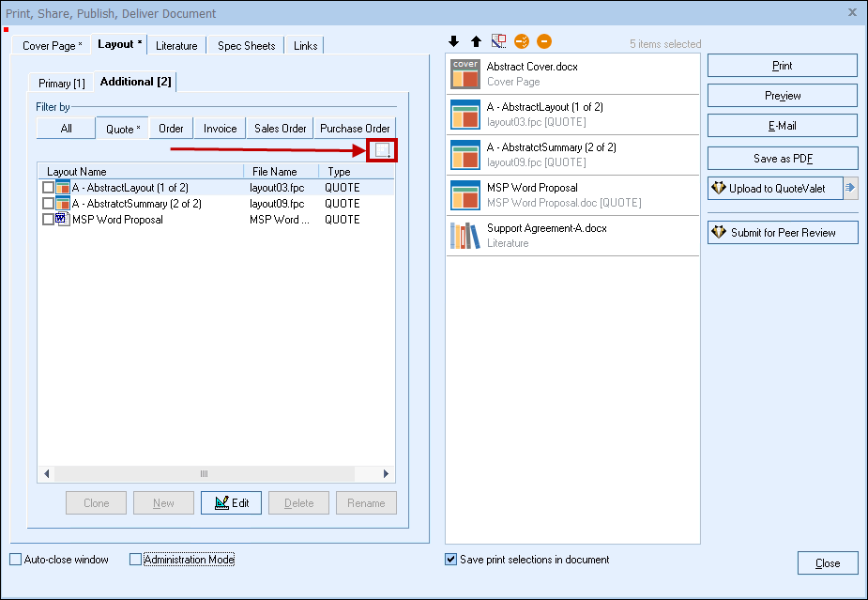The height and width of the screenshot is (600, 868).
Task: Enable the Administration Mode checkbox
Action: (x=135, y=560)
